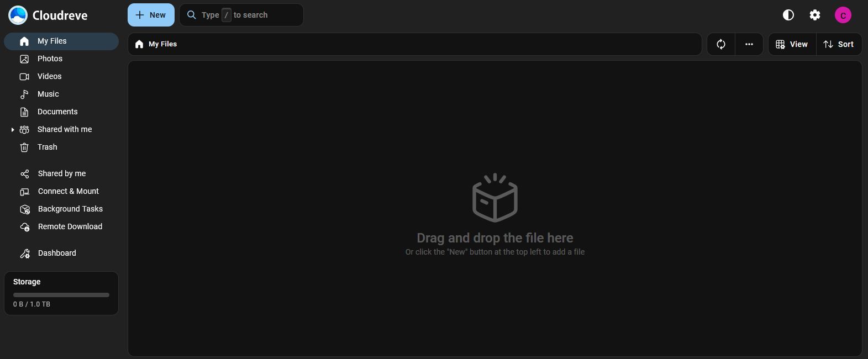View Background Tasks

point(70,209)
